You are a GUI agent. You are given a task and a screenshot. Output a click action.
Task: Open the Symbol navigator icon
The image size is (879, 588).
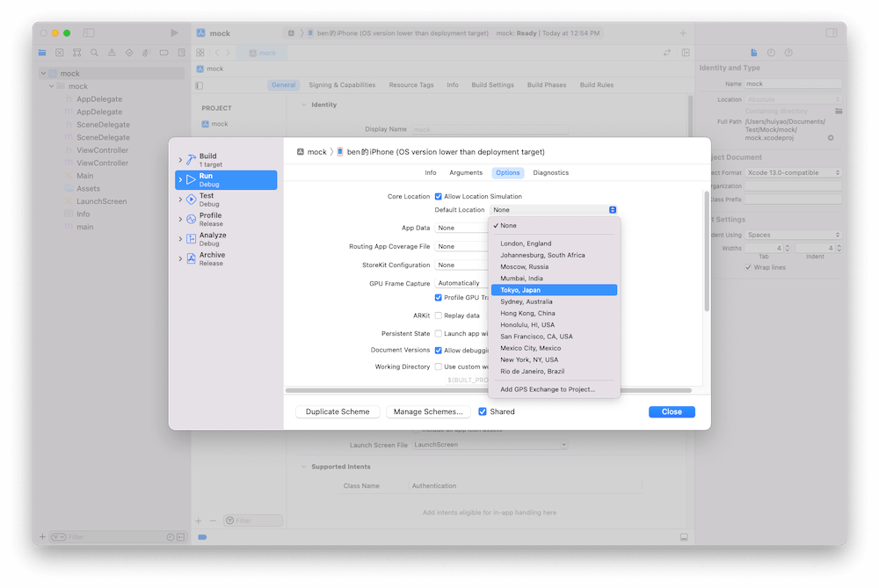coord(76,53)
